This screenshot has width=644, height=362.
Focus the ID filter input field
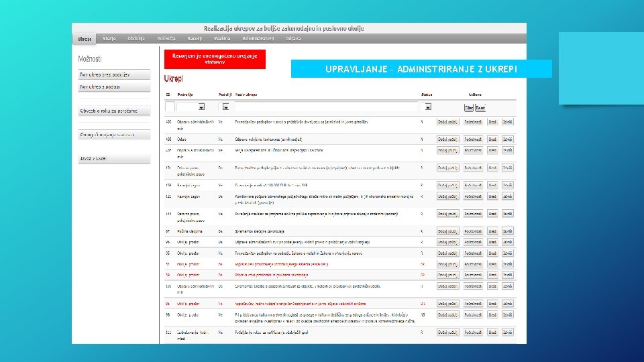170,107
